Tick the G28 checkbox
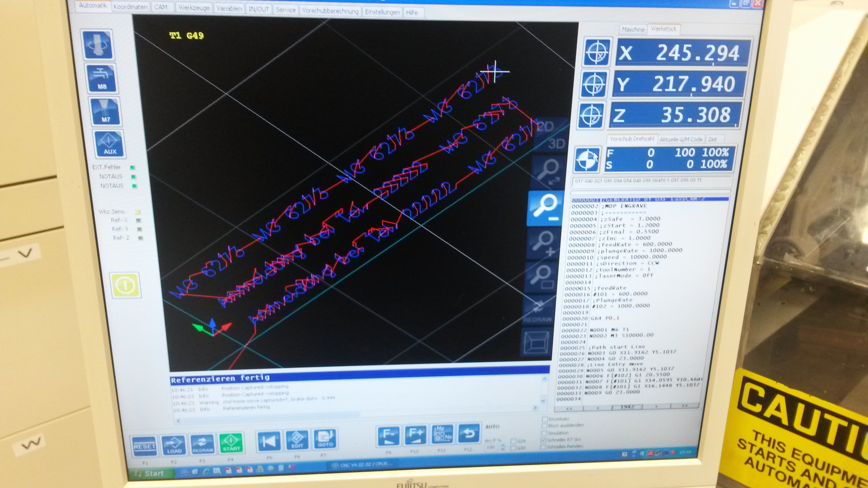 pos(514,441)
